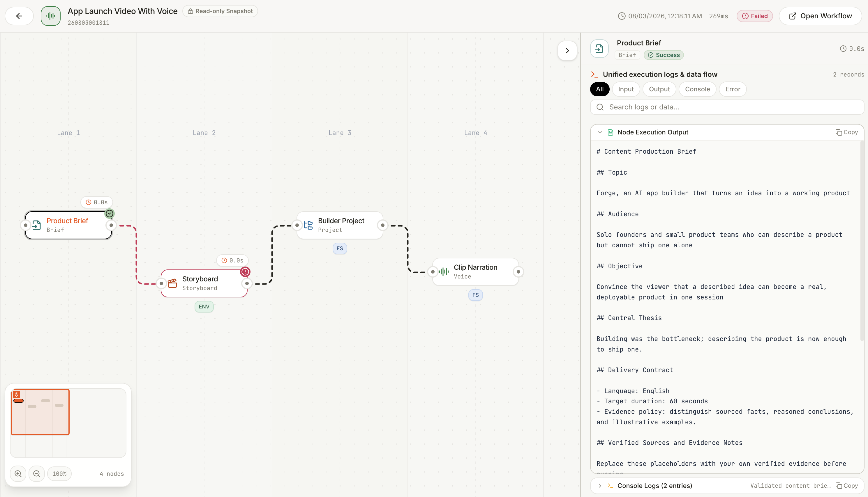868x497 pixels.
Task: Click the green success check on Product Brief node
Action: point(109,214)
